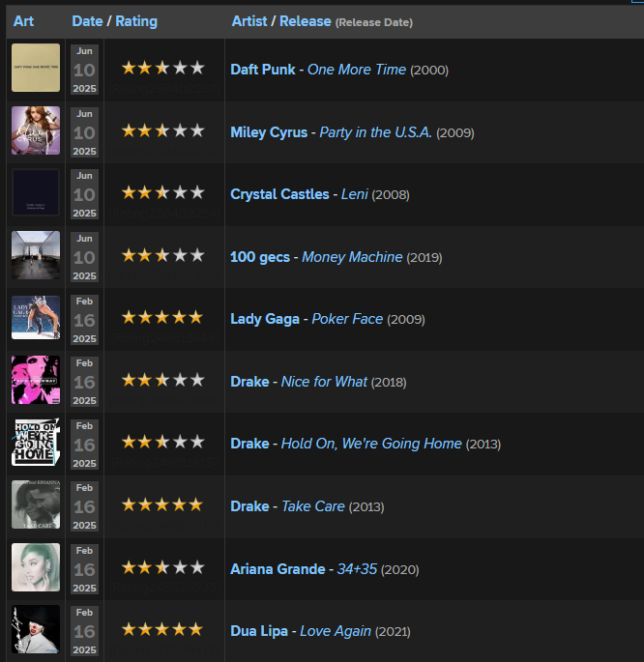Open Nice for What release link

coord(324,382)
